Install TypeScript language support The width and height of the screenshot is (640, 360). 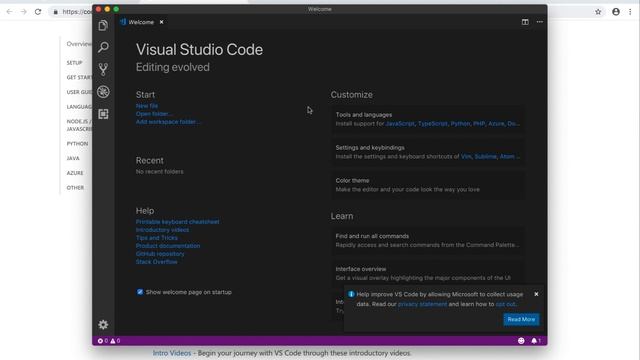433,124
